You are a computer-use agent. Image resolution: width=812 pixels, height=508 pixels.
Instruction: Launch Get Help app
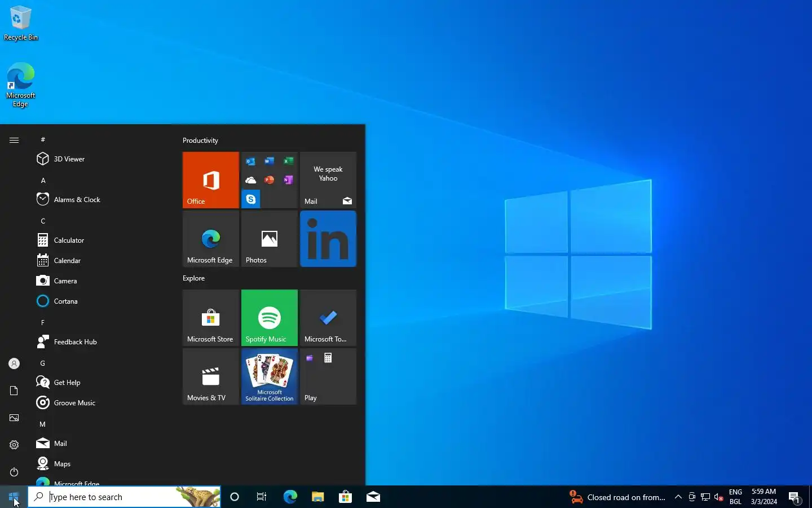pos(101,383)
